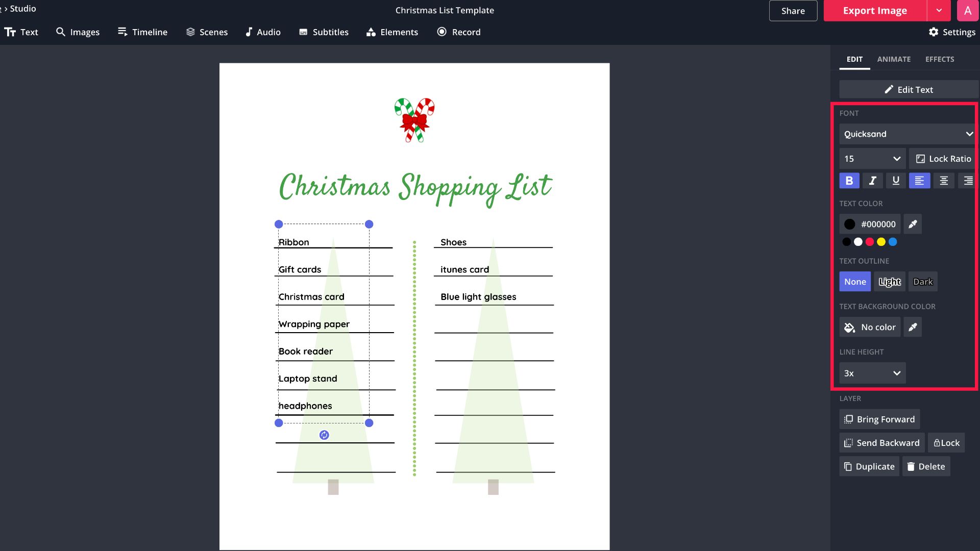
Task: Switch to the EFFECTS tab
Action: tap(939, 59)
